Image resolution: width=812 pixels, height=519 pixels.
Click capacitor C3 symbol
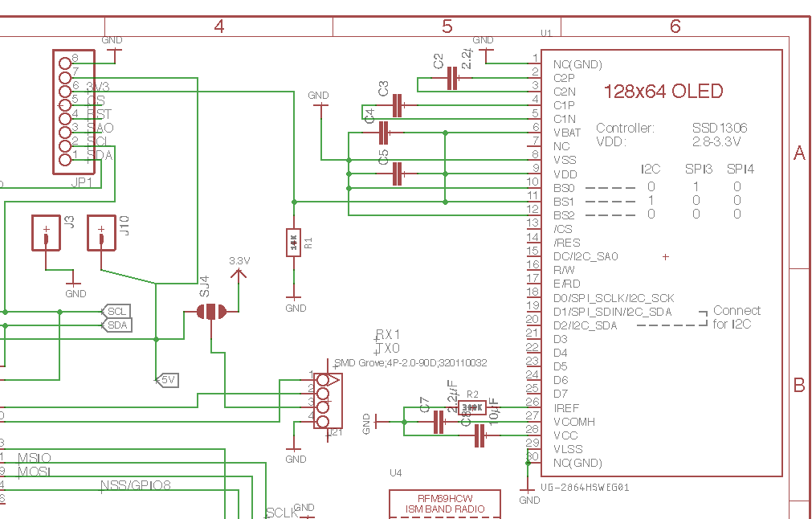[398, 105]
